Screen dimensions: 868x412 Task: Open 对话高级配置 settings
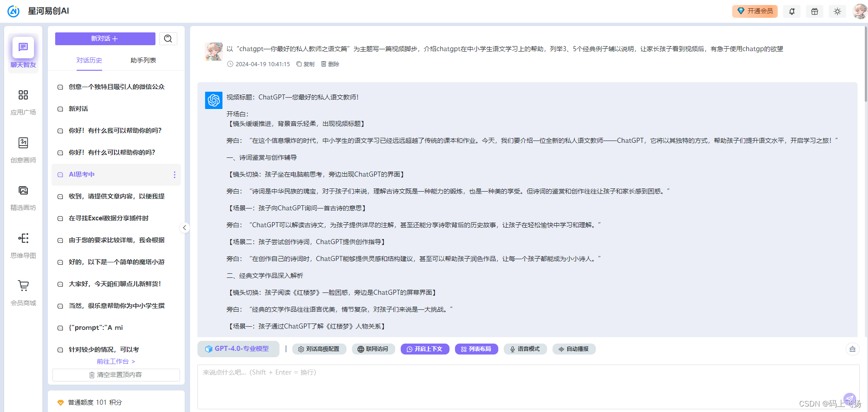(x=319, y=349)
